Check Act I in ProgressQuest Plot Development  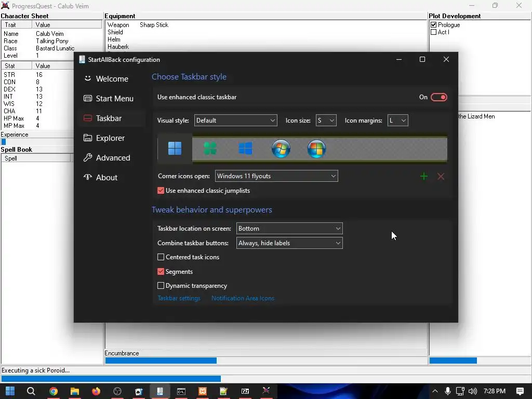tap(434, 32)
